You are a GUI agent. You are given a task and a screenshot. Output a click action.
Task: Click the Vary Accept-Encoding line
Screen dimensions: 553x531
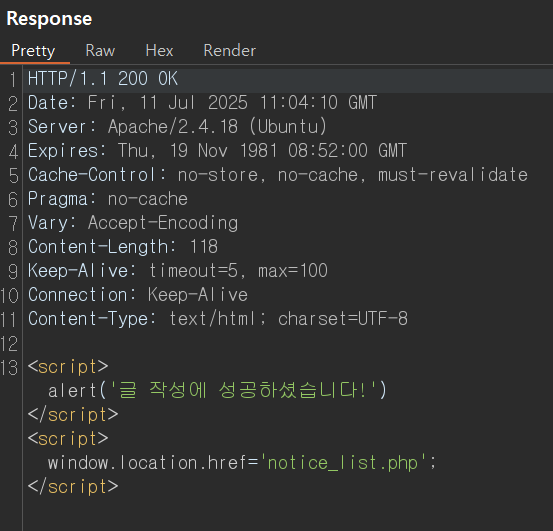coord(133,223)
